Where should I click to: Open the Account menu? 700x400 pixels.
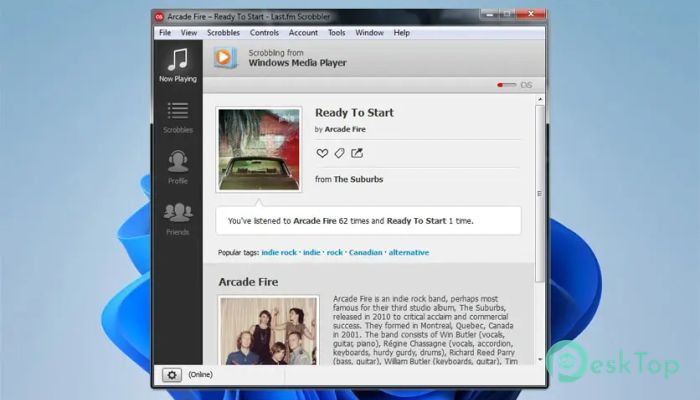[x=303, y=33]
